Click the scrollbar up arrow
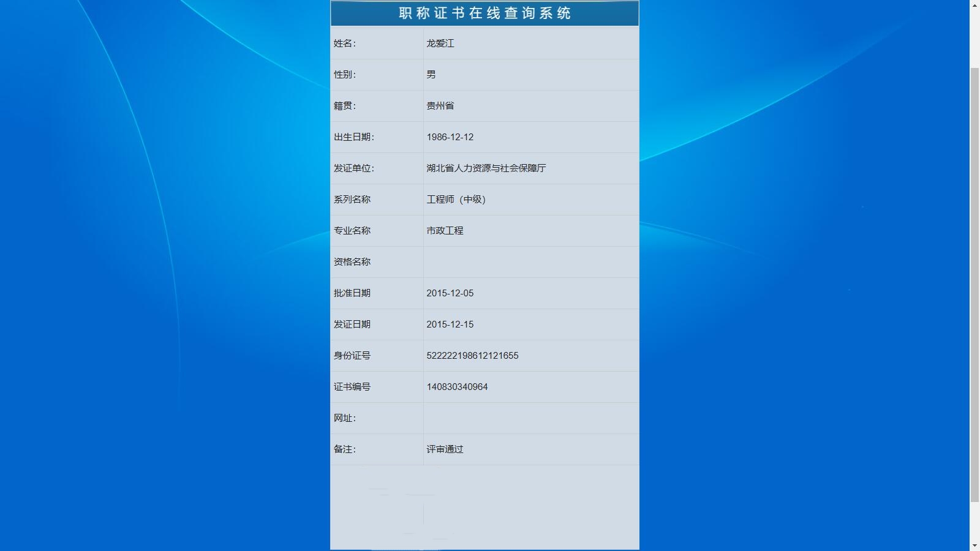The height and width of the screenshot is (551, 980). (975, 5)
